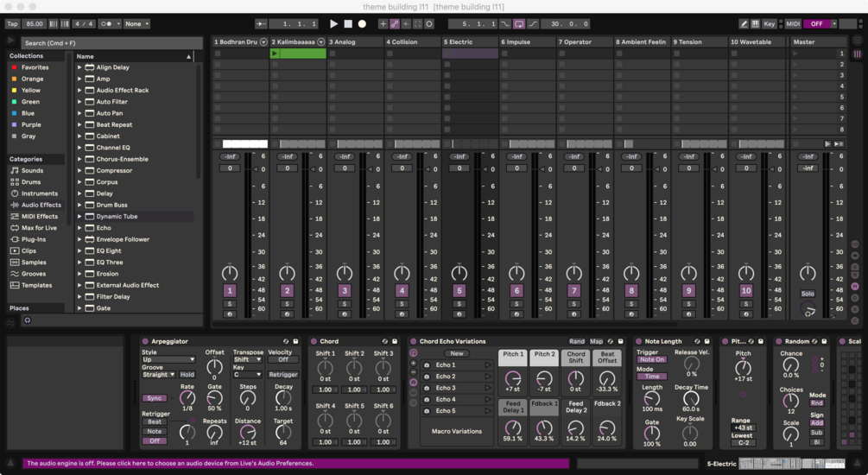
Task: Open Transpose dropdown showing Shift
Action: click(x=247, y=359)
